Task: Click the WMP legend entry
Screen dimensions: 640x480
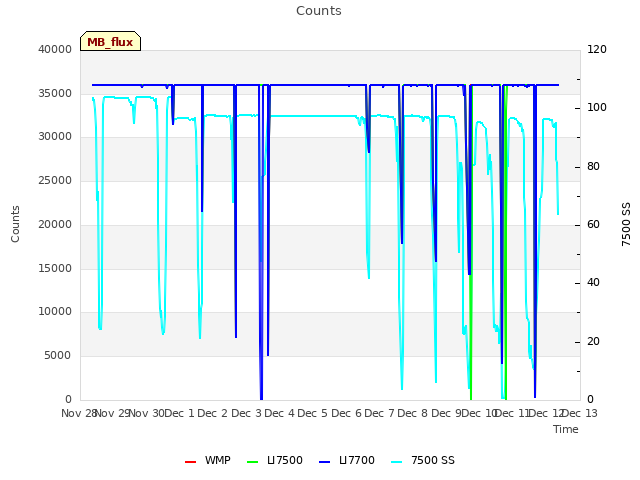Action: tap(208, 460)
